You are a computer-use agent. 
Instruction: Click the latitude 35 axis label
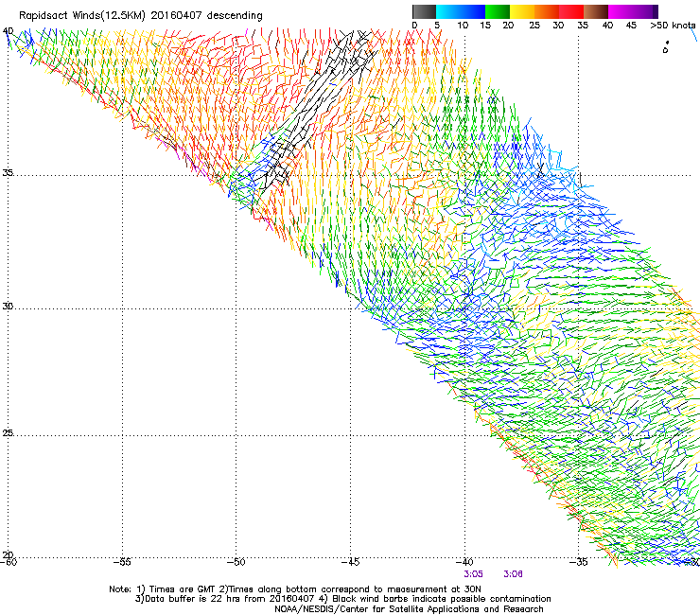tap(8, 173)
